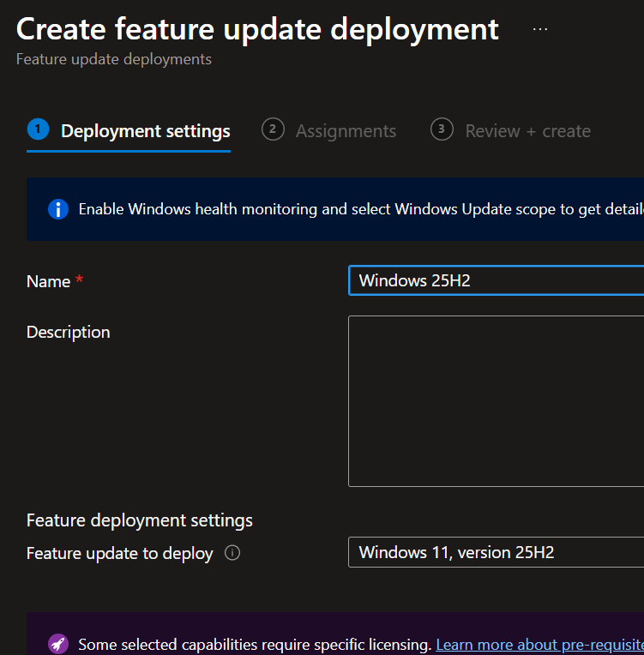The image size is (644, 655).
Task: Open the ellipsis more options menu
Action: (x=539, y=29)
